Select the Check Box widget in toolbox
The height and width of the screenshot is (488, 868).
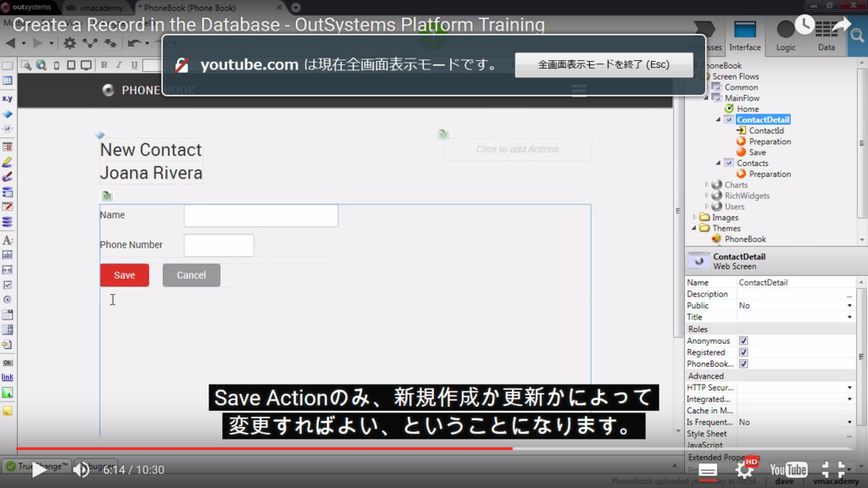click(7, 285)
